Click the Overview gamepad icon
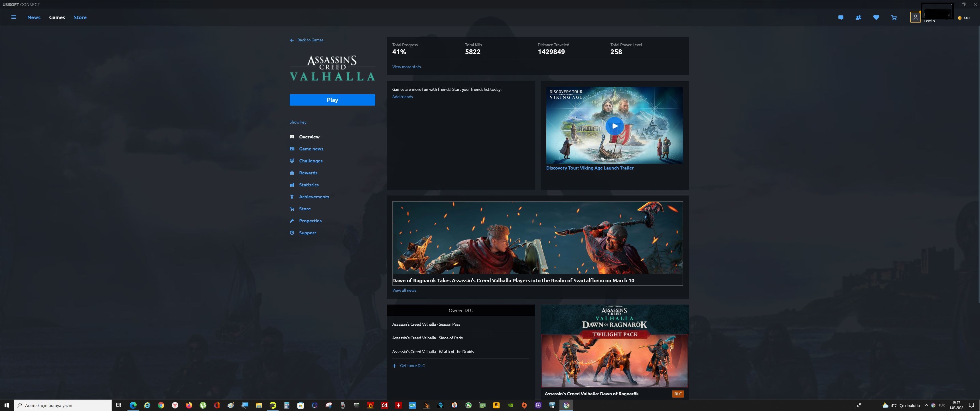980x411 pixels. (292, 137)
